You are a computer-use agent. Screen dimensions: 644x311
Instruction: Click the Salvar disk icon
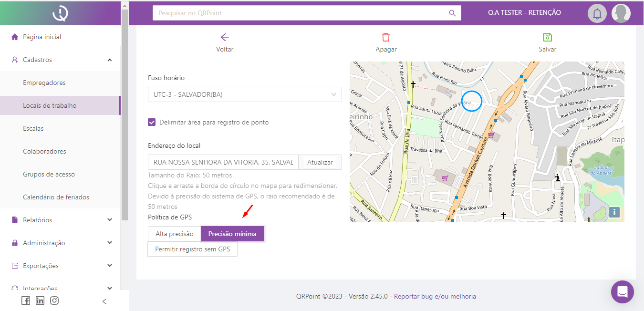547,38
